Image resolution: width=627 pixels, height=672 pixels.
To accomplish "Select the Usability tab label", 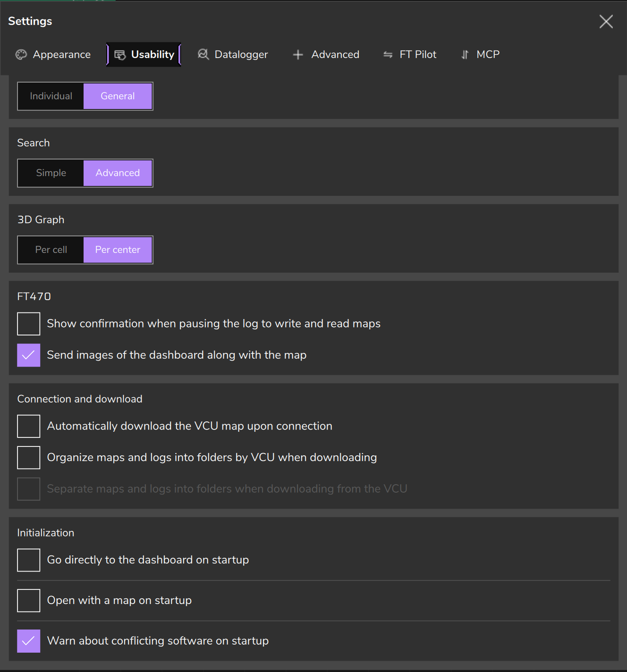I will click(153, 55).
